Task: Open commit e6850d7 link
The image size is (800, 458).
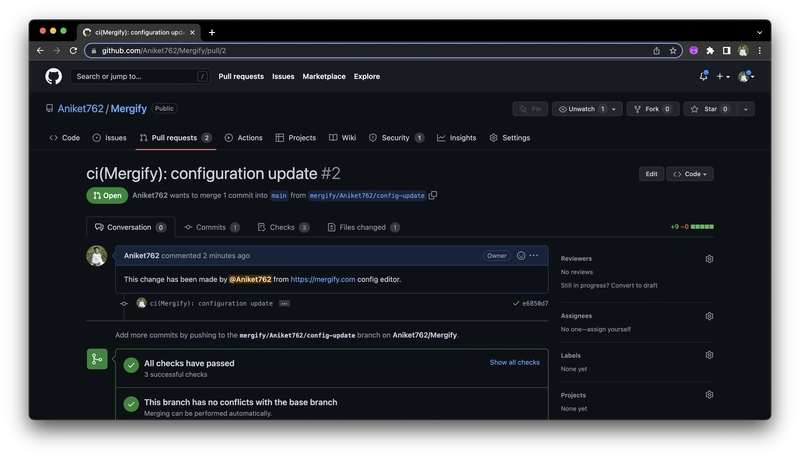Action: 535,303
